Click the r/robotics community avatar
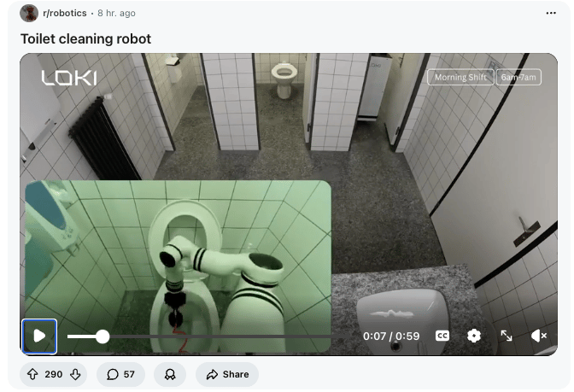Screen dimensions: 574x392 click(29, 13)
